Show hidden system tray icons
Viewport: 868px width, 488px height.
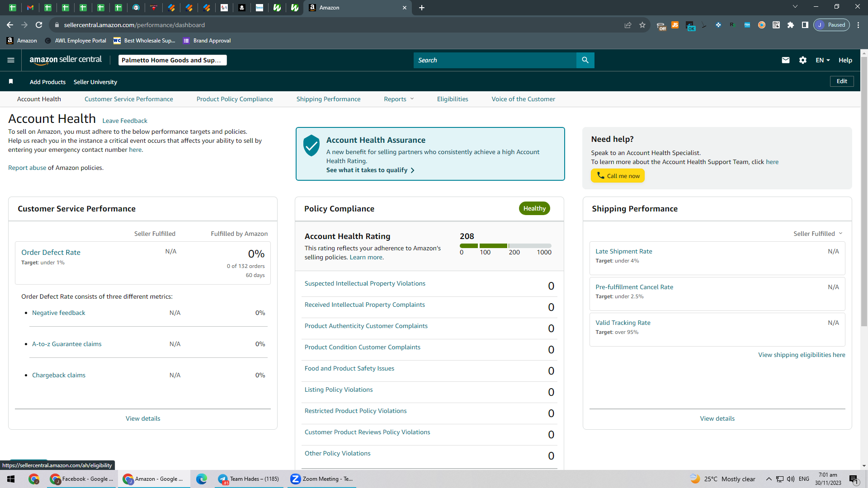click(x=769, y=479)
